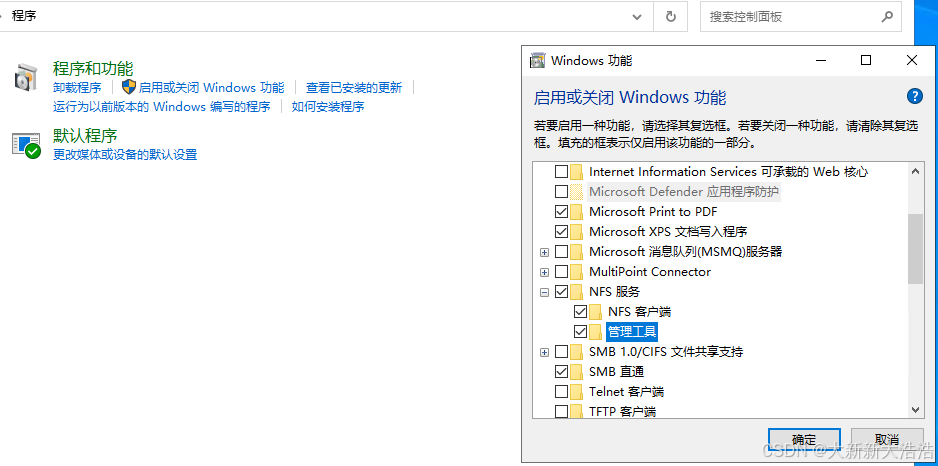The height and width of the screenshot is (466, 938).
Task: Uncheck Microsoft Print to PDF
Action: (561, 212)
